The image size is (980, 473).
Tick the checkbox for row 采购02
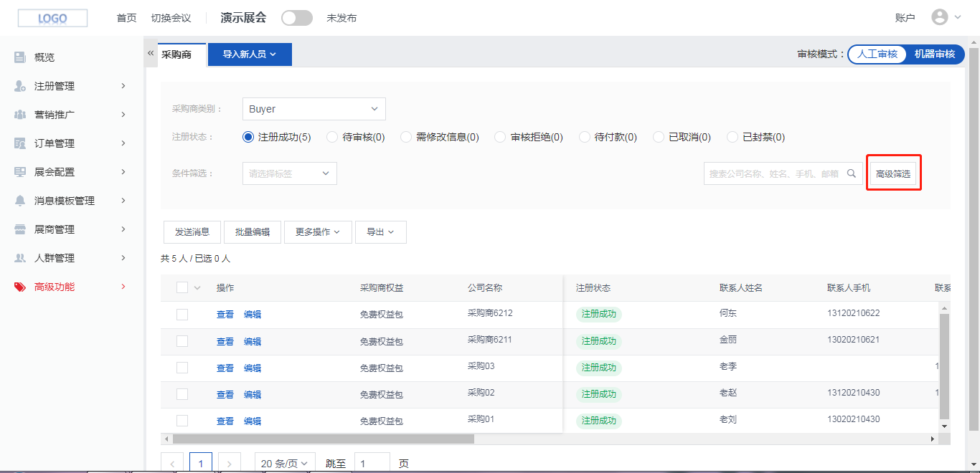182,394
